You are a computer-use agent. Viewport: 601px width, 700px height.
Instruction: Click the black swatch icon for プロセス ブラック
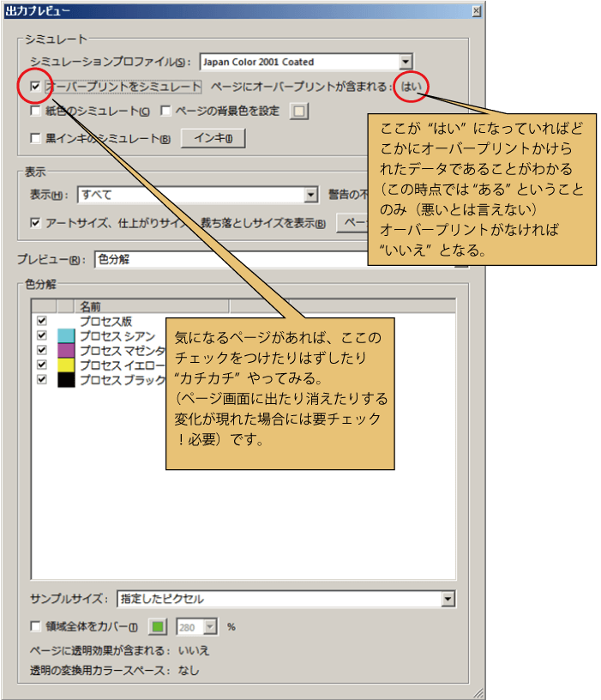pos(66,379)
